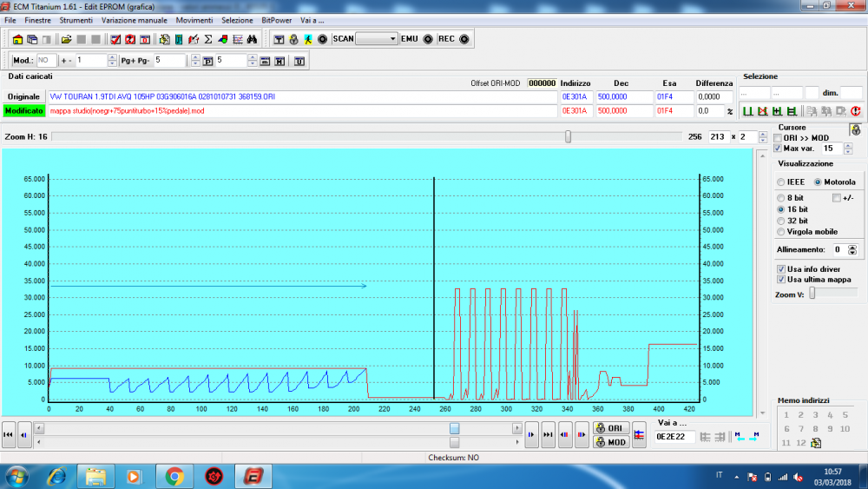Open the SCAN dropdown list

coord(392,39)
